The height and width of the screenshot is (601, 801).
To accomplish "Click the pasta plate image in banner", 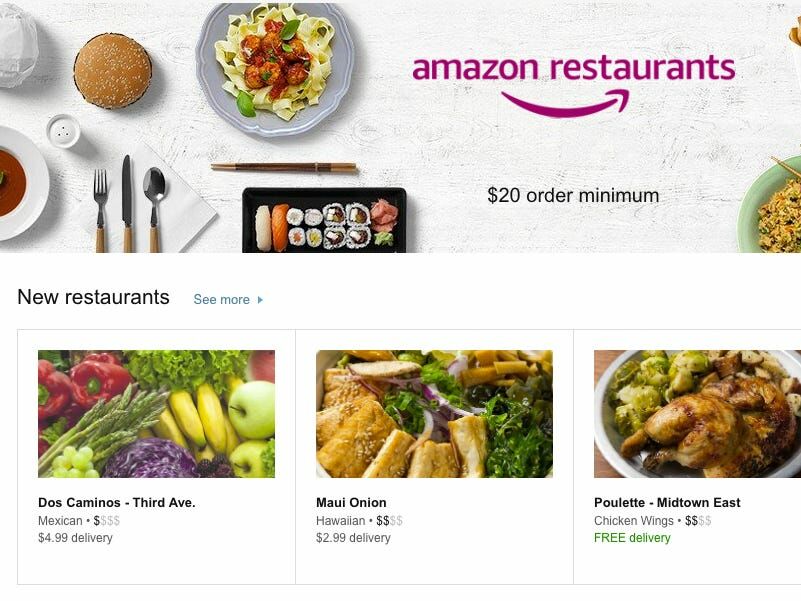I will tap(274, 67).
